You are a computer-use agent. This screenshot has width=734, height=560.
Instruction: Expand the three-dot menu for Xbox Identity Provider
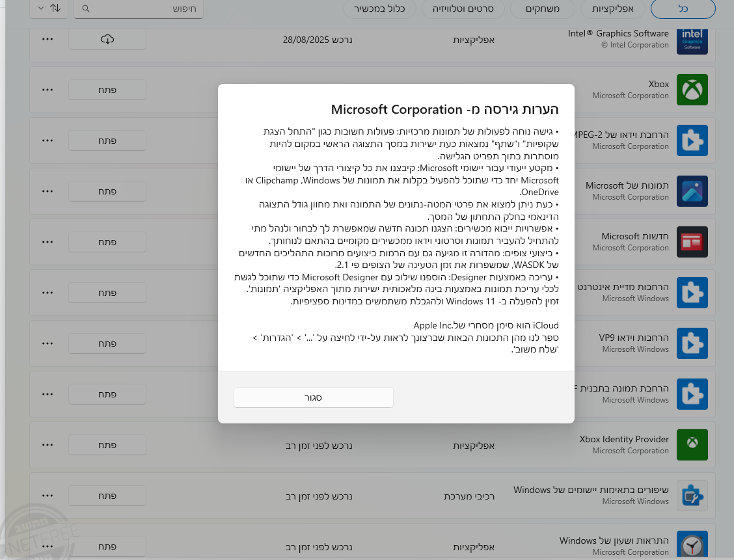[x=48, y=445]
